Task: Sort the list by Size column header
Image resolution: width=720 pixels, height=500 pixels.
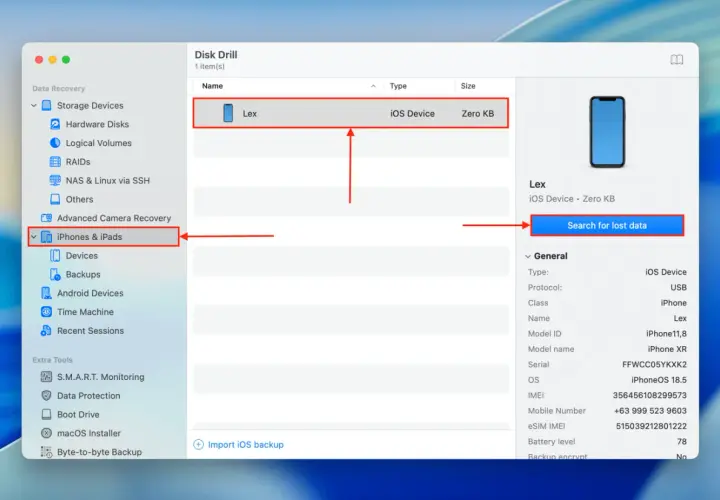Action: point(468,86)
